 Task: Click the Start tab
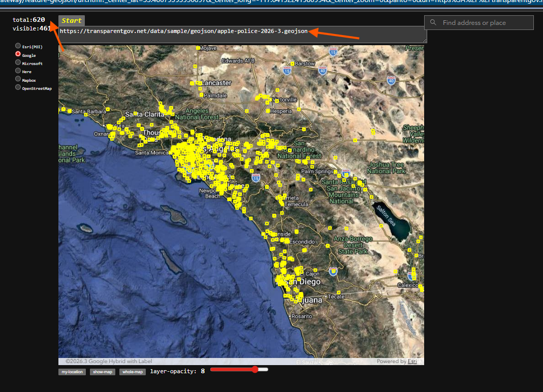point(72,21)
